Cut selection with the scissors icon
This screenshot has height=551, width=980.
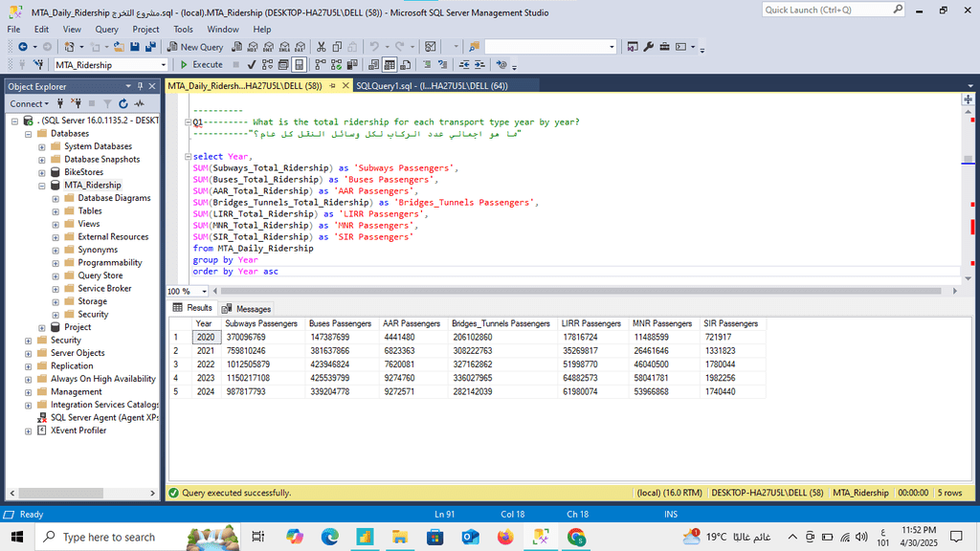point(321,47)
